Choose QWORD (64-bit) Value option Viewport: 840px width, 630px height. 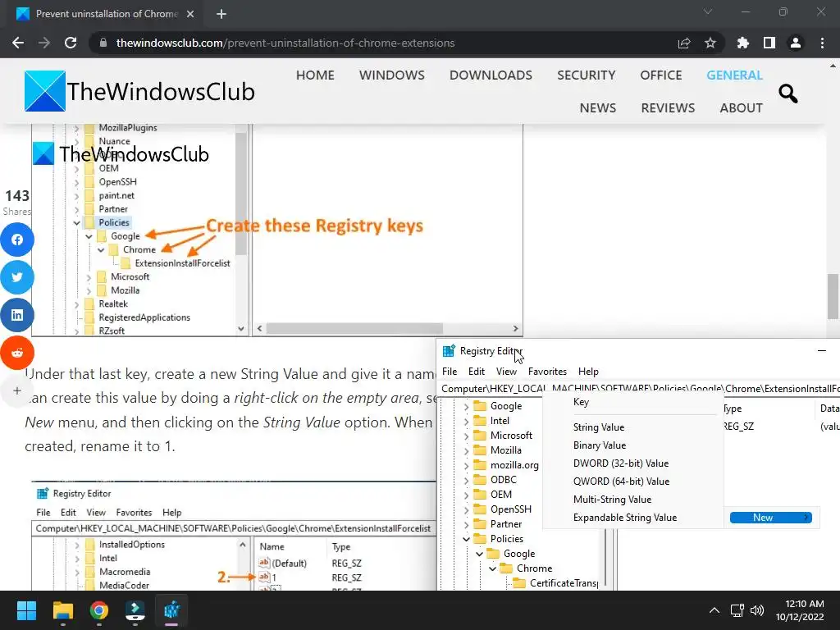tap(621, 481)
